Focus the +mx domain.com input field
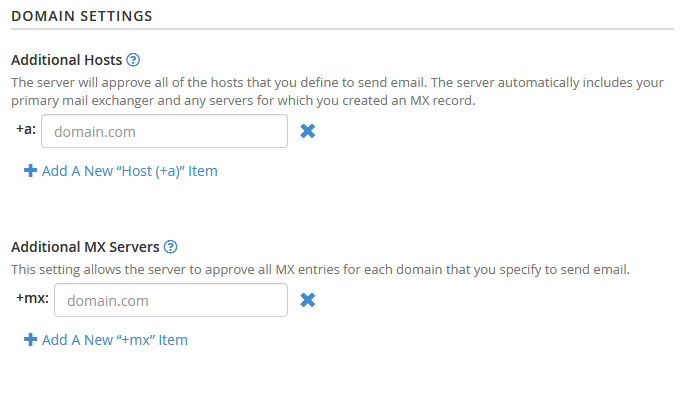 171,300
